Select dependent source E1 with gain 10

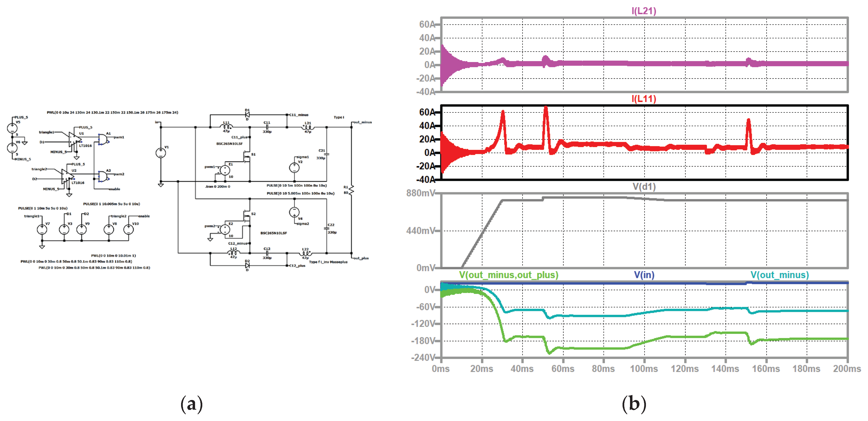pos(225,170)
